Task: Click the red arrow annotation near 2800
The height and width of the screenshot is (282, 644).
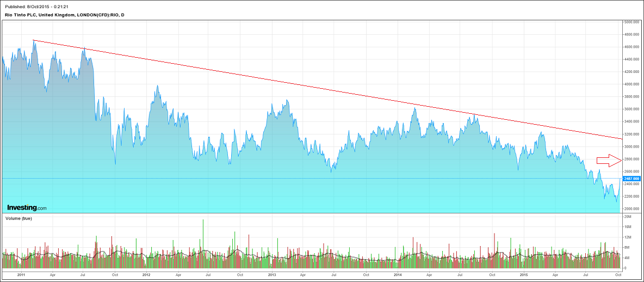Action: point(609,160)
